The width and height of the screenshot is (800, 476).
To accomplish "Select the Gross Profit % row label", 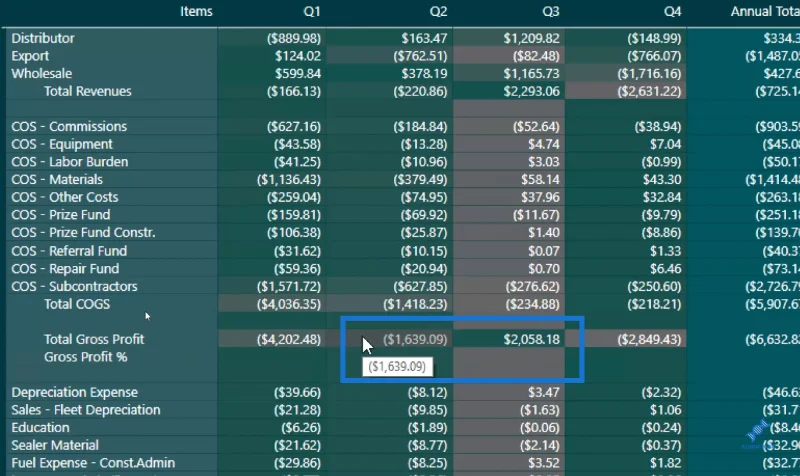I will coord(85,357).
